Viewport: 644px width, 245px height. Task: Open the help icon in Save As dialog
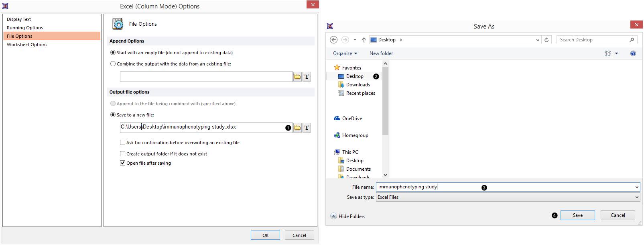pos(633,53)
